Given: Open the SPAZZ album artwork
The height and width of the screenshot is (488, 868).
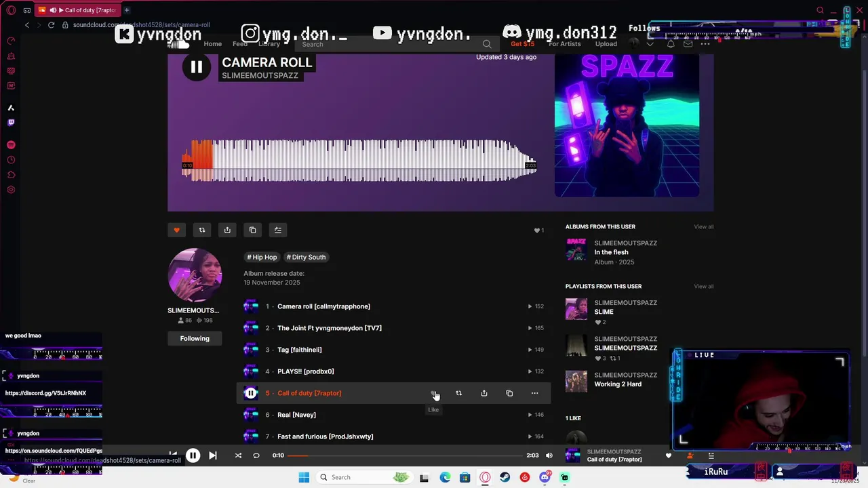Looking at the screenshot, I should coord(627,125).
